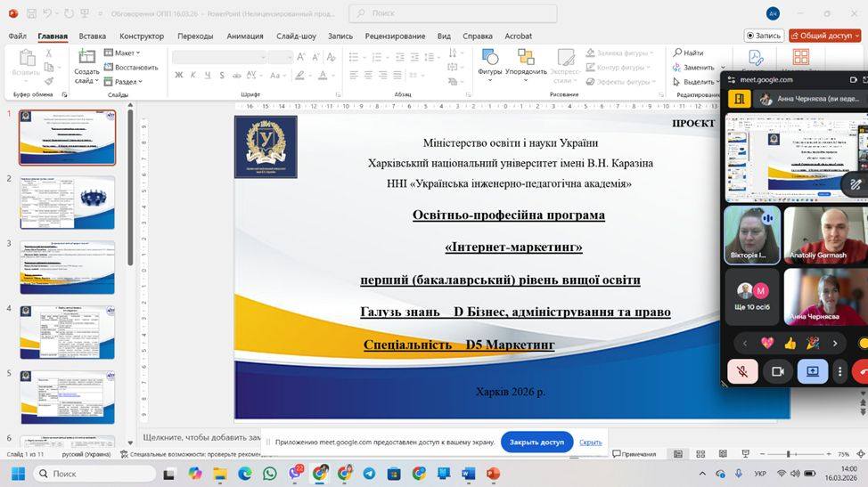This screenshot has height=487, width=868.
Task: Open the Анимация ribbon tab
Action: coord(244,37)
